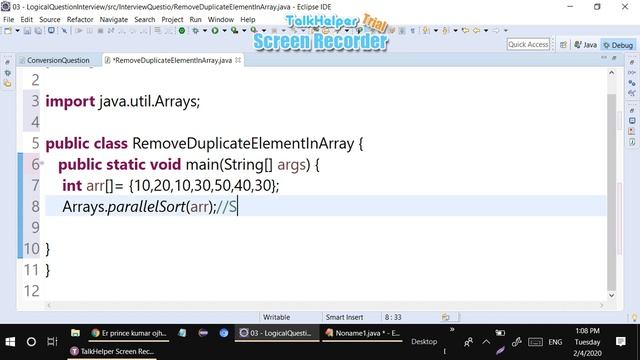640x360 pixels.
Task: Minimize the editor area
Action: pyautogui.click(x=604, y=58)
